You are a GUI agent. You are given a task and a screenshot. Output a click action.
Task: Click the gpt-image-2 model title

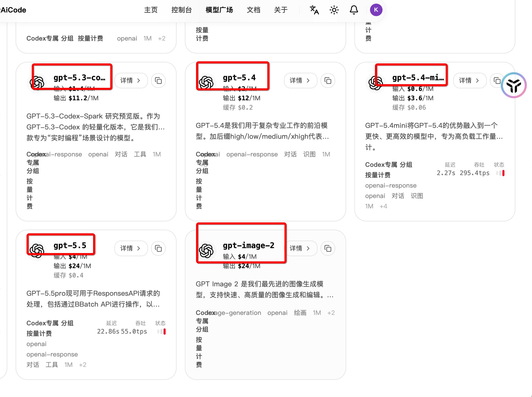point(249,246)
